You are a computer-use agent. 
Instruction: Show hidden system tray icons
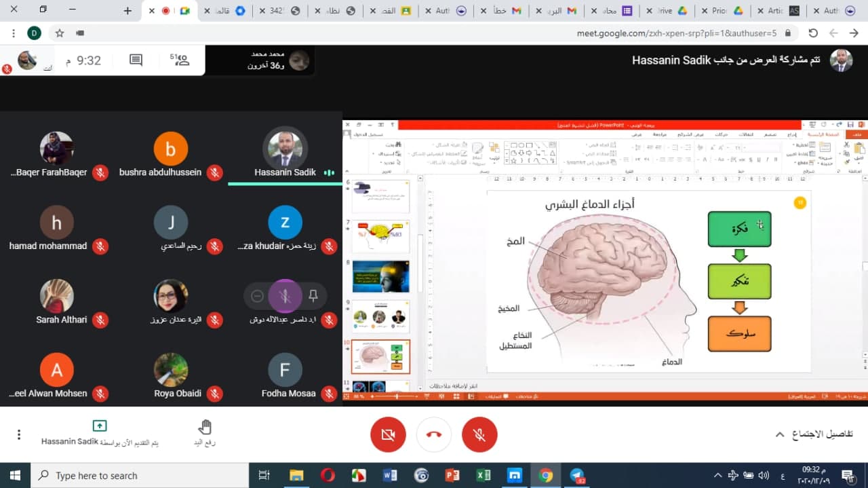click(x=717, y=475)
